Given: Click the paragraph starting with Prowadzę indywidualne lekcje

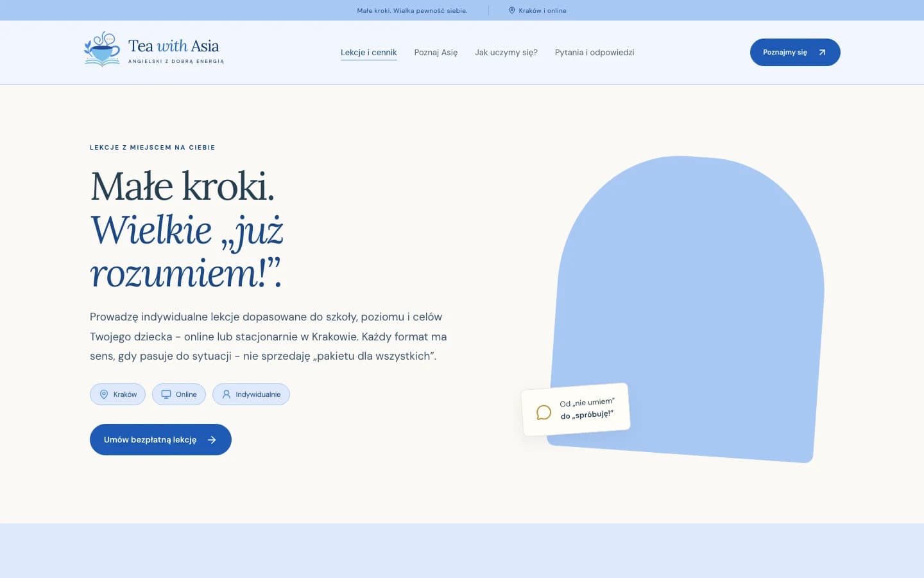Looking at the screenshot, I should (268, 337).
